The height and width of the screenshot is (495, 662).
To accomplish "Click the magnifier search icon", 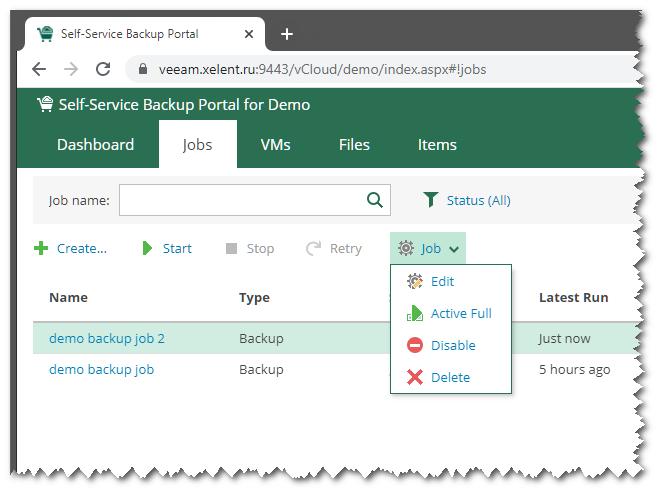I will click(375, 200).
